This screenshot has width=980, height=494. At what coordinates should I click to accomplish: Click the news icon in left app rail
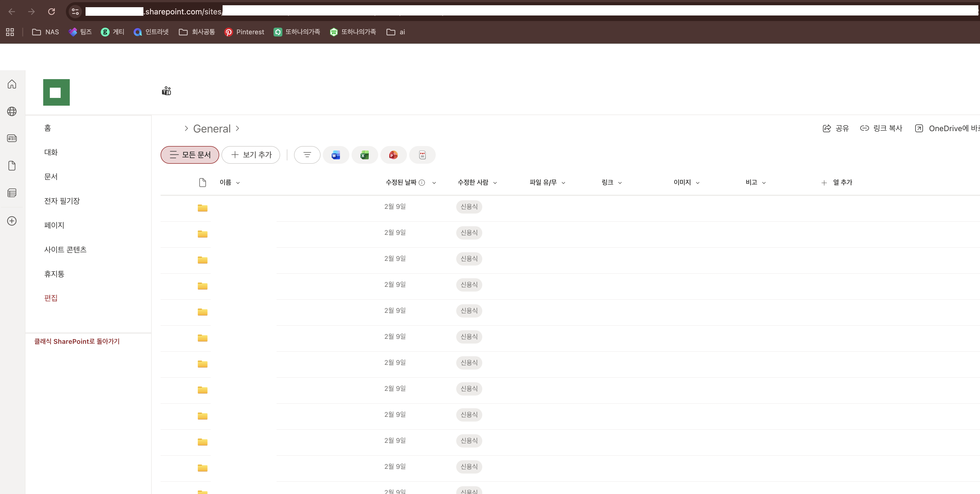pos(12,138)
